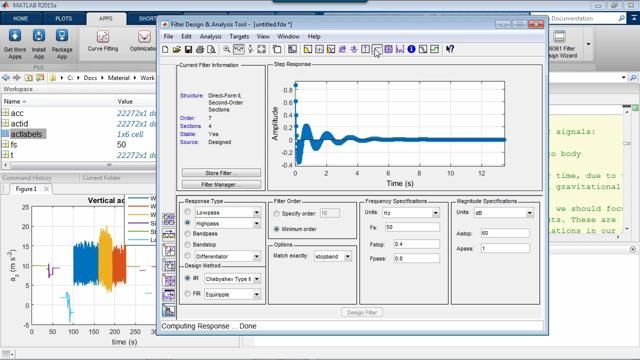
Task: Launch the Curve Fitting app
Action: 103,41
